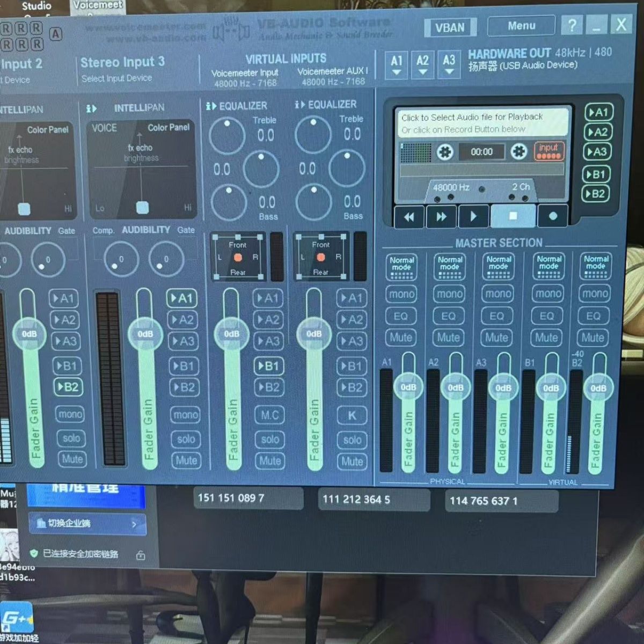Toggle A1 routing on Stereo Input 3
Image resolution: width=644 pixels, height=644 pixels.
pos(182,298)
